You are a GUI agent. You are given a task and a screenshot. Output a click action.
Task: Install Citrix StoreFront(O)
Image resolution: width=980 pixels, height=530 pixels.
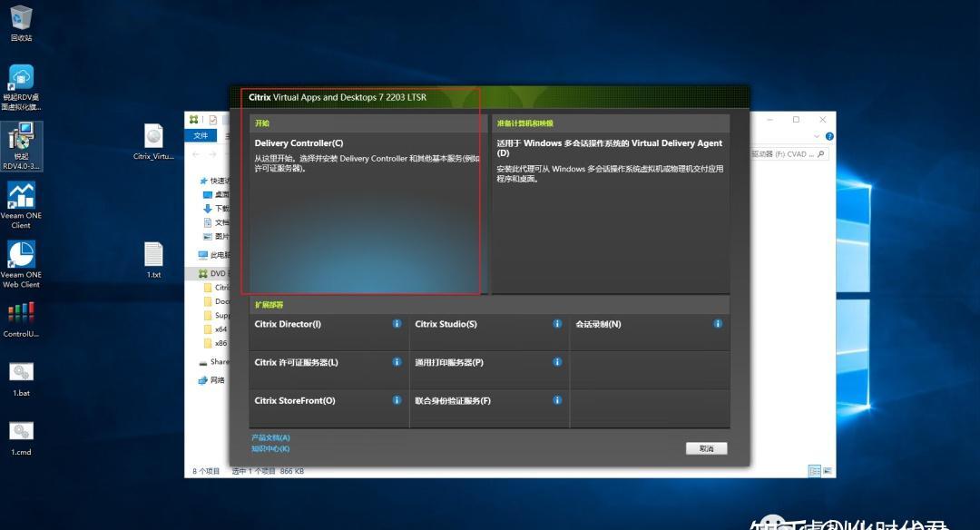328,408
